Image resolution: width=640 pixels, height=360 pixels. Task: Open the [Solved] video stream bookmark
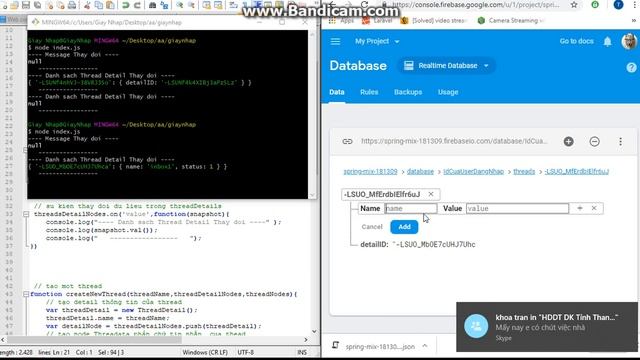[433, 20]
